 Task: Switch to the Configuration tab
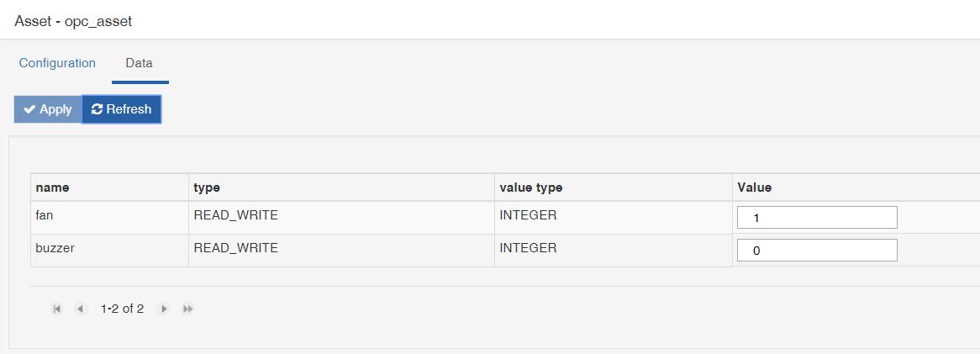[x=57, y=63]
